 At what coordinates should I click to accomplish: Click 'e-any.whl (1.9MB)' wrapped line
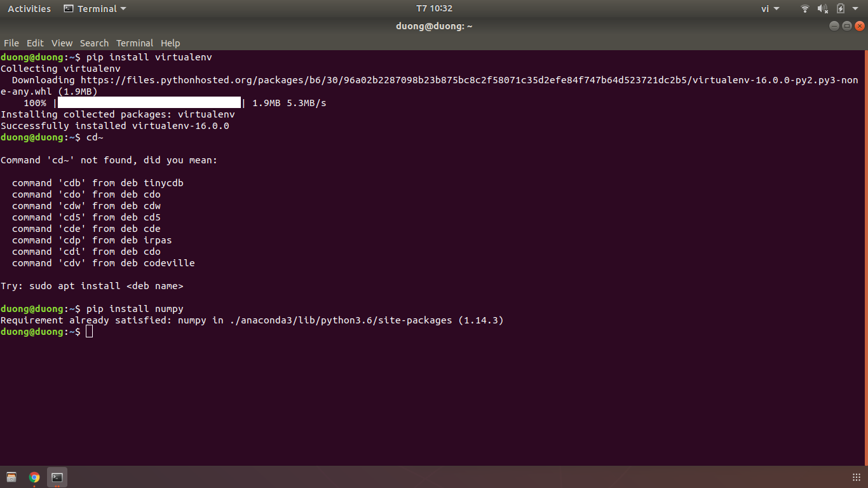click(49, 91)
